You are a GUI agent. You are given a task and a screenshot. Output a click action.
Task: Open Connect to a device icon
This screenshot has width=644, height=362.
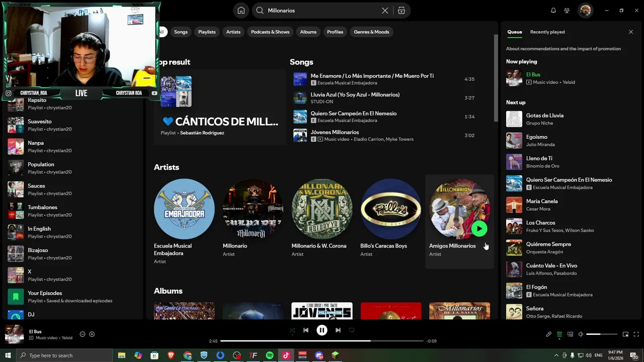(570, 334)
